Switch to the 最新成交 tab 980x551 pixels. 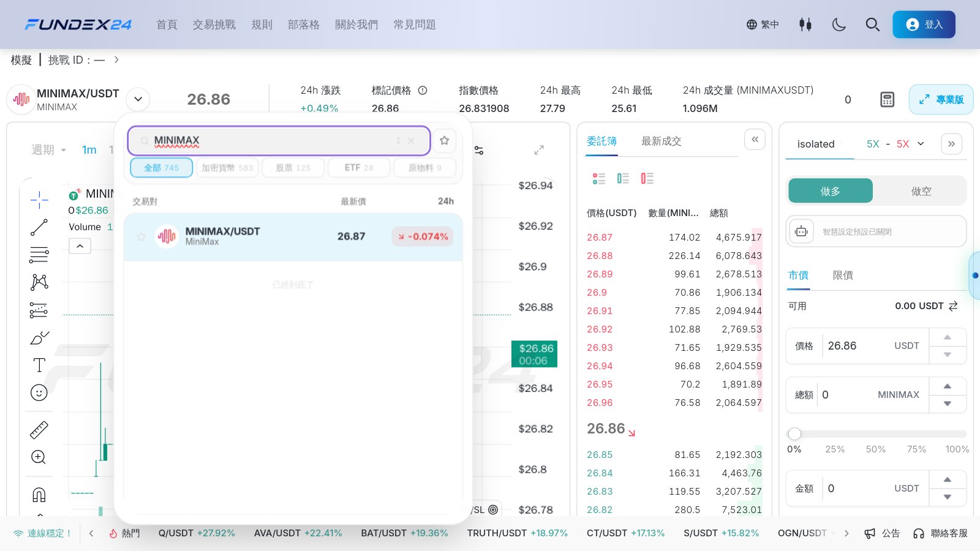[661, 141]
